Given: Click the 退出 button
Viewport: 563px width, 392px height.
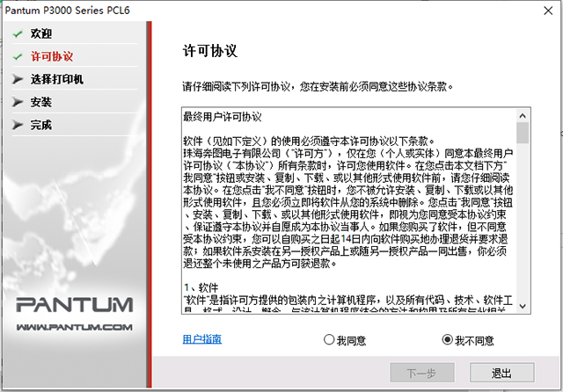Looking at the screenshot, I should pos(501,373).
